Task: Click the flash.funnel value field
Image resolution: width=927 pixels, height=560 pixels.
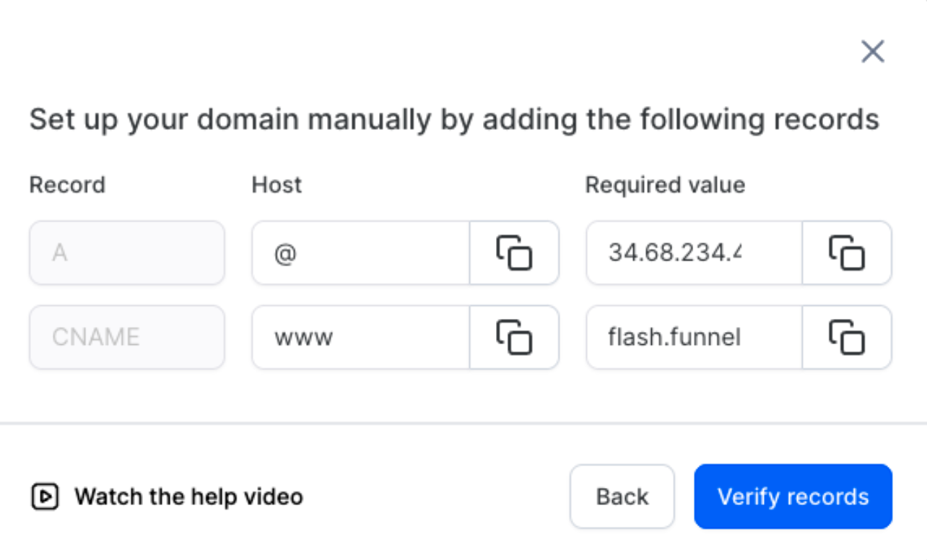Action: 695,337
